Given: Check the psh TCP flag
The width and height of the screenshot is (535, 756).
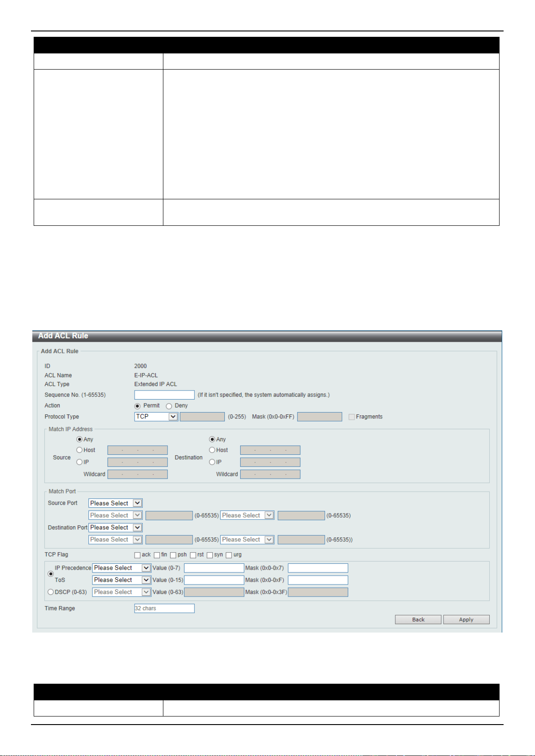Looking at the screenshot, I should point(173,555).
